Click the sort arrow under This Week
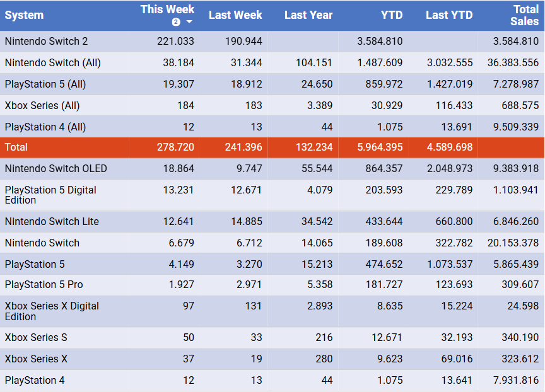This screenshot has width=545, height=392. pyautogui.click(x=189, y=22)
